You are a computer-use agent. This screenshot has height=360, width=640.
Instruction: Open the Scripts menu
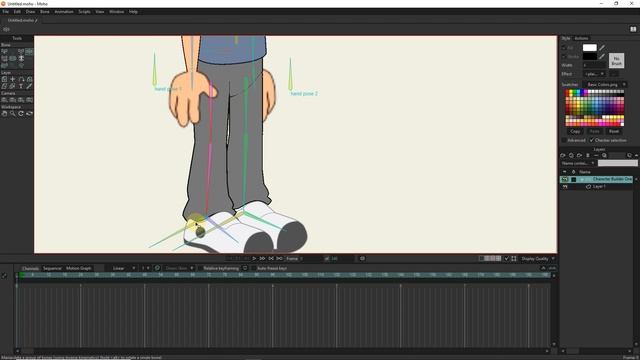(84, 12)
